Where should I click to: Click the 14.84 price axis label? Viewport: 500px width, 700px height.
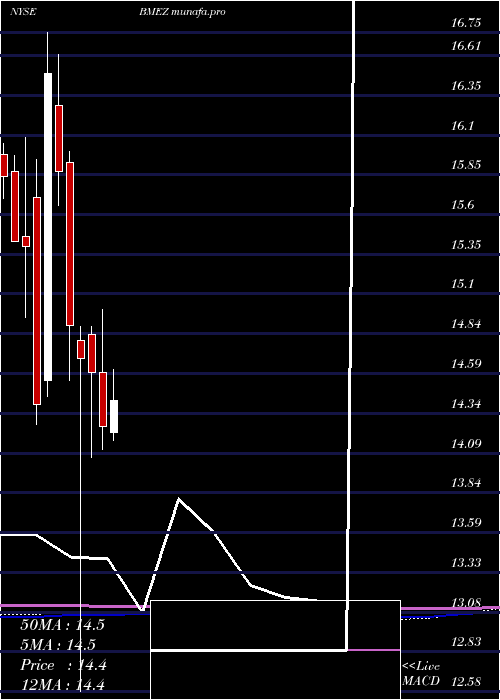[466, 324]
